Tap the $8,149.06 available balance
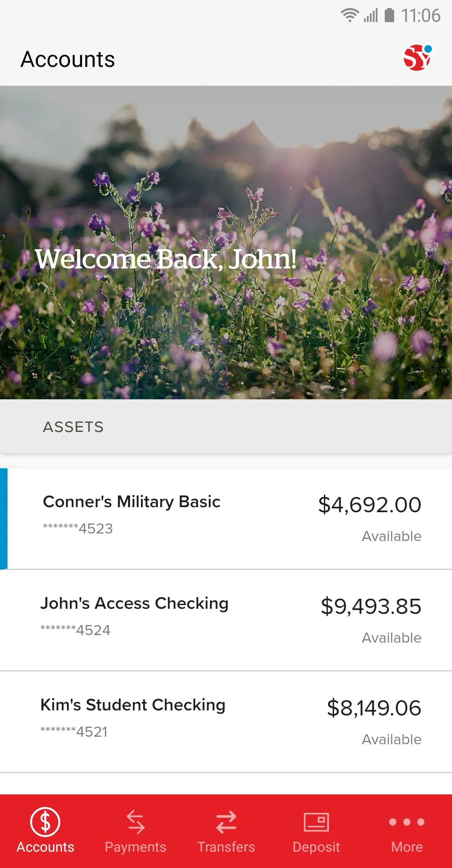This screenshot has width=452, height=868. [x=374, y=708]
